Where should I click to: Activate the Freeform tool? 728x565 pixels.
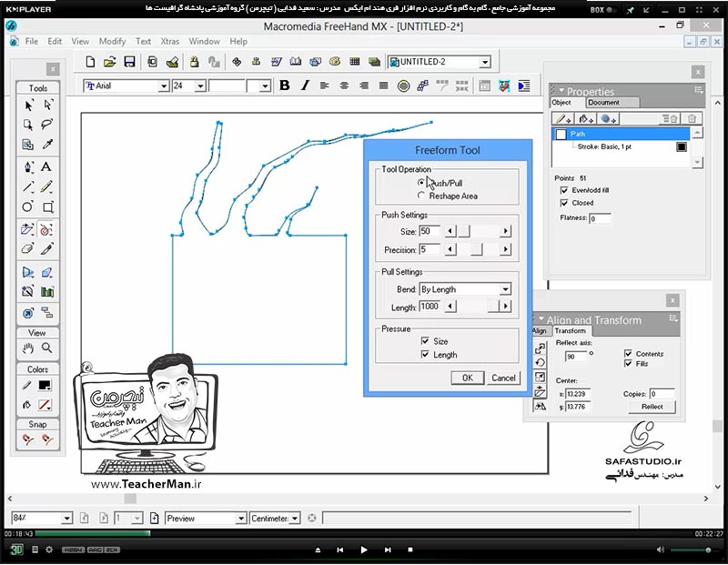(x=46, y=229)
